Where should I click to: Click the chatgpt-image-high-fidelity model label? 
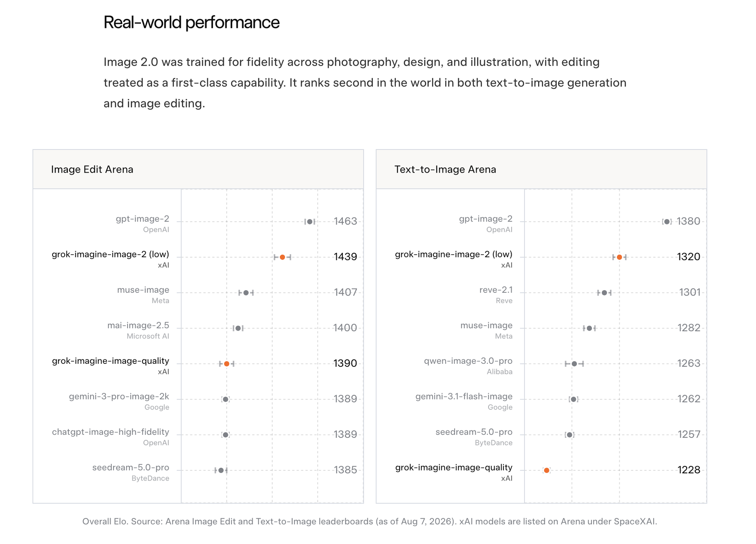111,432
